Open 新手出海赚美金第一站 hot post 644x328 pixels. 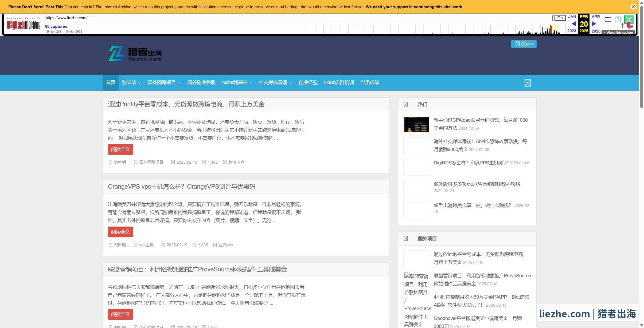click(472, 206)
